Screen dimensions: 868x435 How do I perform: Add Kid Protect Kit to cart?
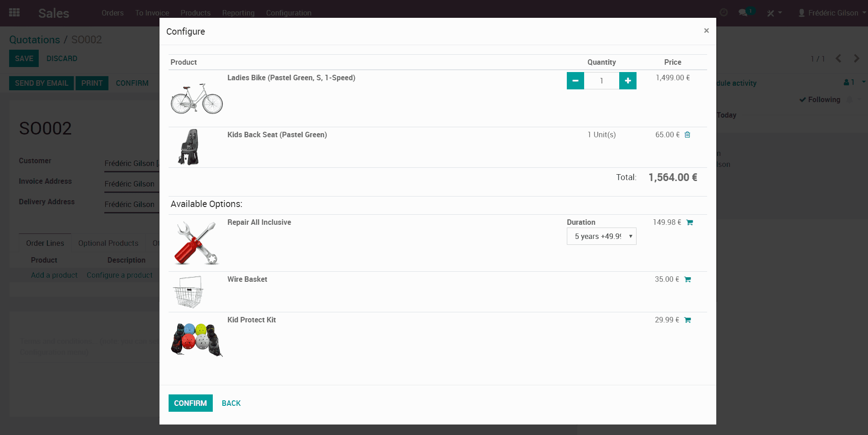(688, 320)
